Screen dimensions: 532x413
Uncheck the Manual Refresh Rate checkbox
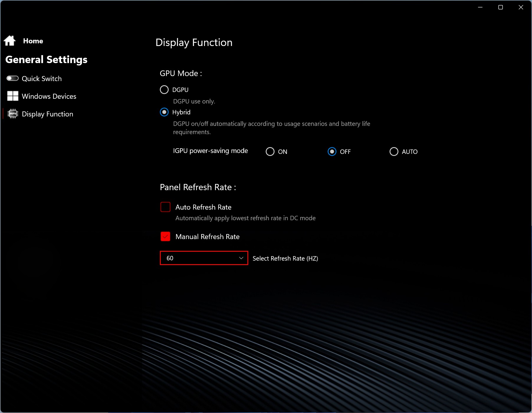pos(165,236)
